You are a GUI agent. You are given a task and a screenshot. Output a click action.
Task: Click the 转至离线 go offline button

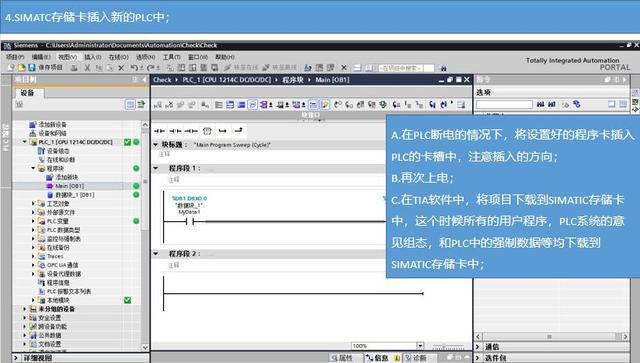(x=280, y=67)
